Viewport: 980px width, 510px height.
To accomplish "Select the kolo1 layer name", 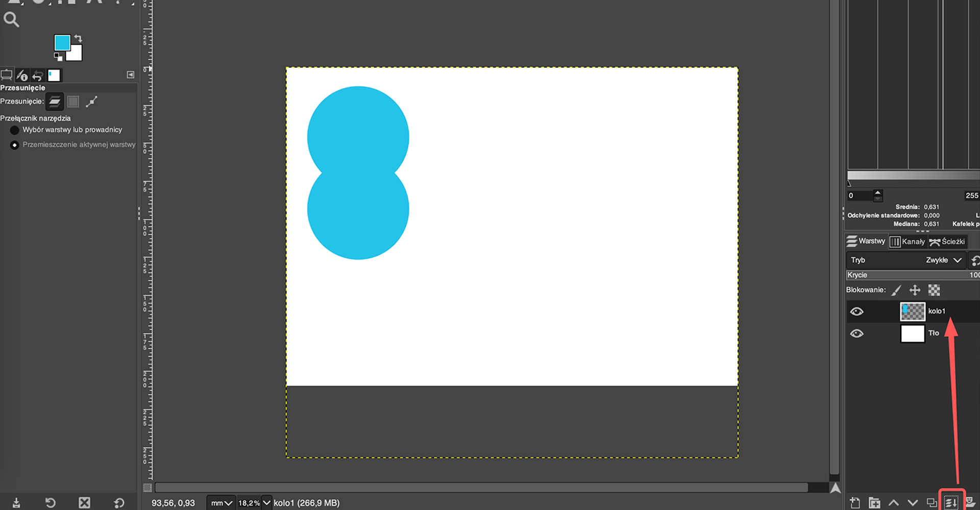I will coord(937,311).
